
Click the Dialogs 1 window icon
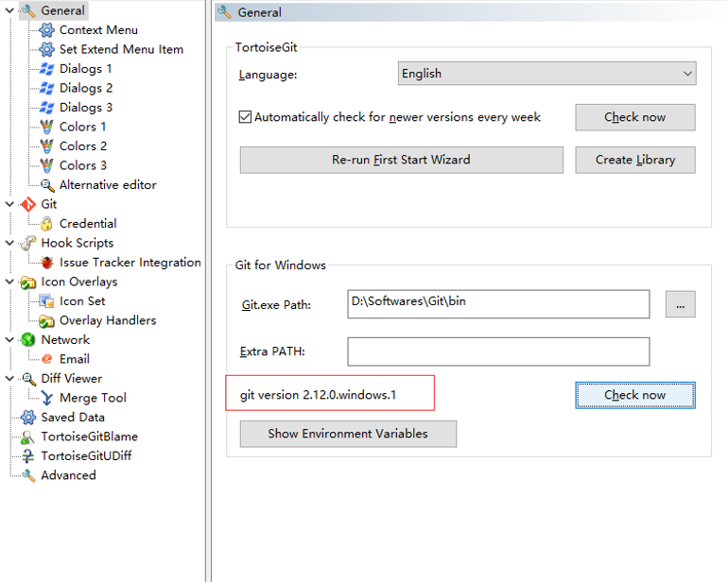coord(46,69)
